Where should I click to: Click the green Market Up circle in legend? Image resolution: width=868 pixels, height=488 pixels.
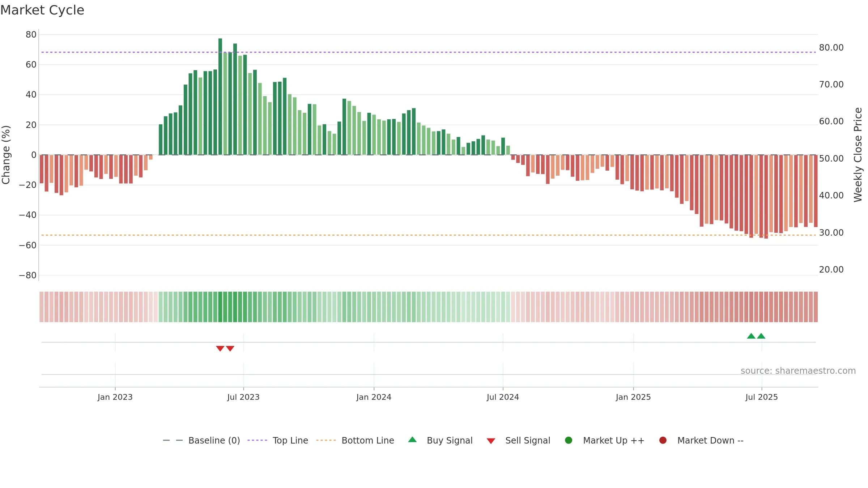click(569, 440)
